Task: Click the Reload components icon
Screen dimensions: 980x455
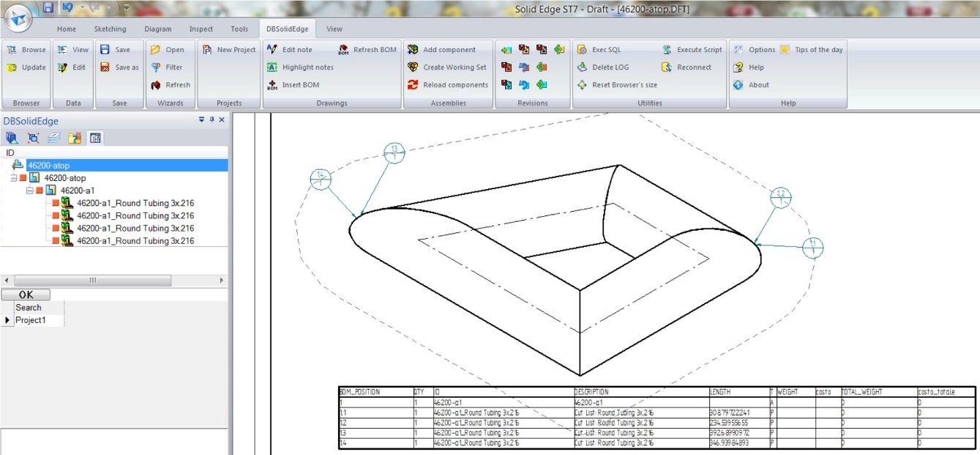Action: tap(413, 85)
